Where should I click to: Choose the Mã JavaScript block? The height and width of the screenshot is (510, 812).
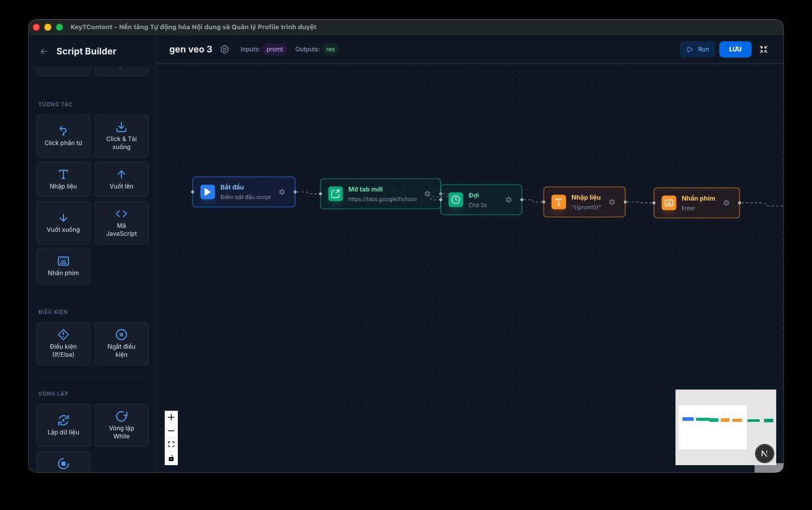[x=121, y=223]
